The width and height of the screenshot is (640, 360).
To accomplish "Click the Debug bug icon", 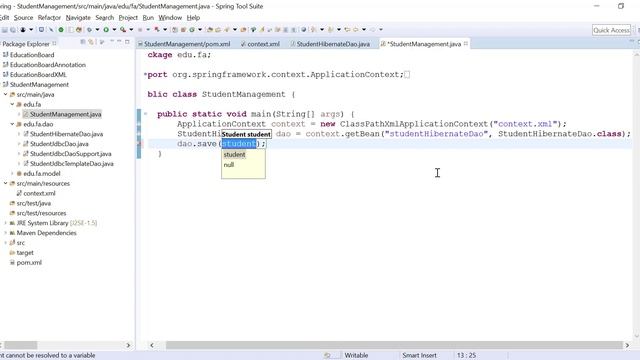I will click(89, 30).
